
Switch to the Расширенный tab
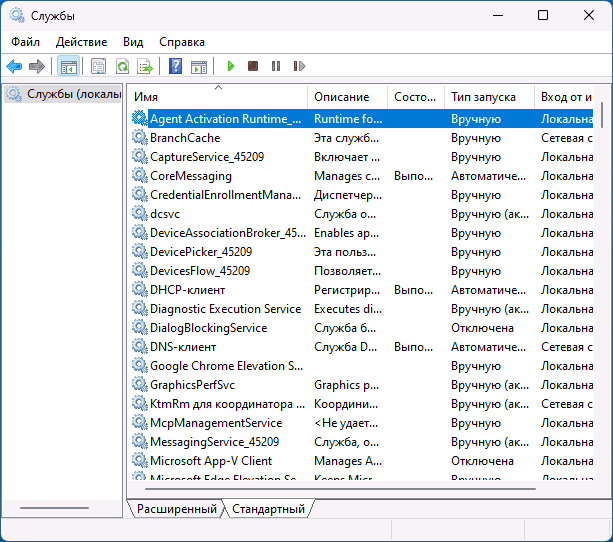point(177,509)
